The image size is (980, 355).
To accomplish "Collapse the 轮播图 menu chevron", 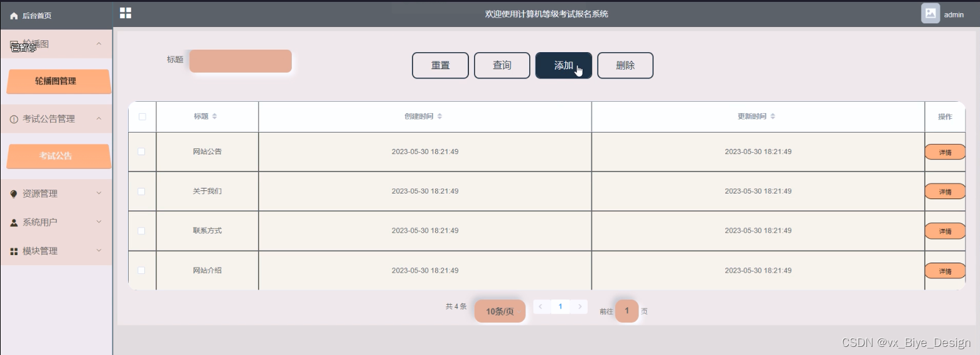I will point(99,44).
